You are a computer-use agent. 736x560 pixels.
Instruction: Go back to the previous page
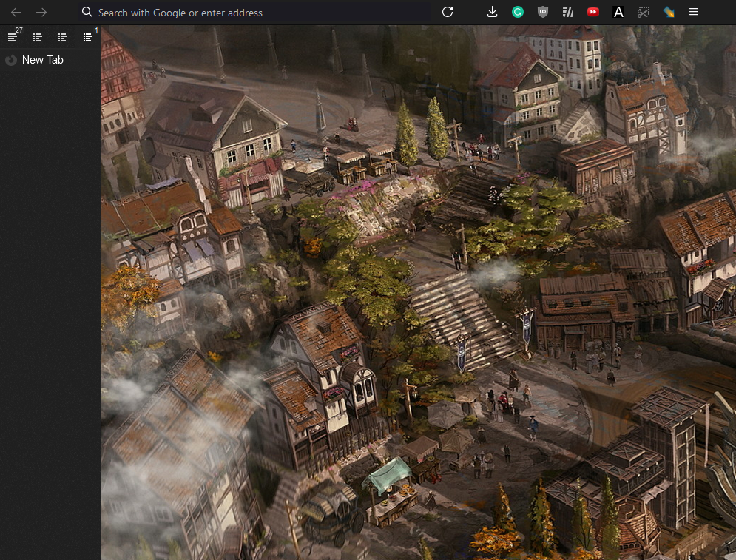[16, 12]
